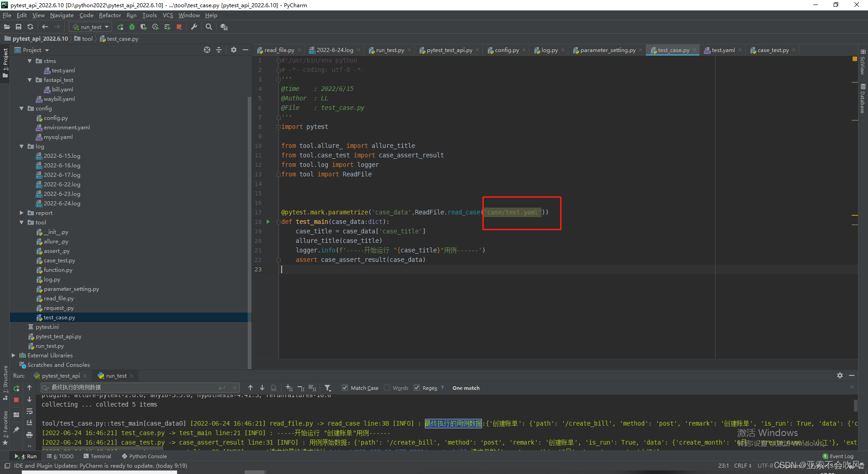
Task: Start debugging with the green bug icon
Action: tap(132, 27)
